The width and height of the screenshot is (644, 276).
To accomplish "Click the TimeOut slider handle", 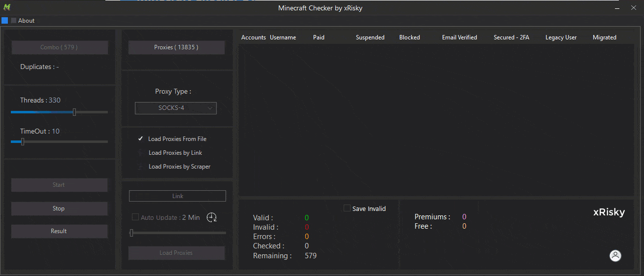I will point(23,142).
